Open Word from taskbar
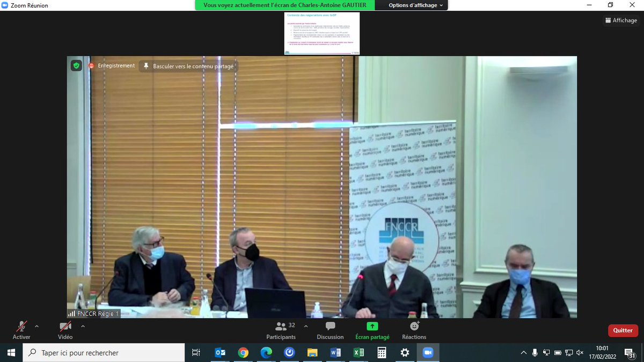The image size is (644, 362). pyautogui.click(x=335, y=352)
